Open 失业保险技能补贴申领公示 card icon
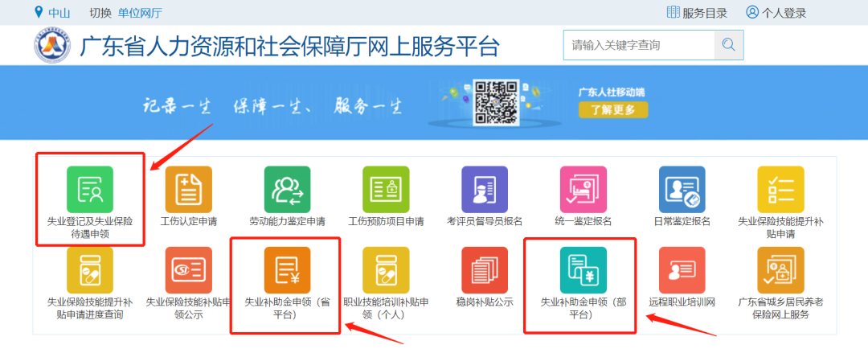The width and height of the screenshot is (868, 349). [x=189, y=270]
